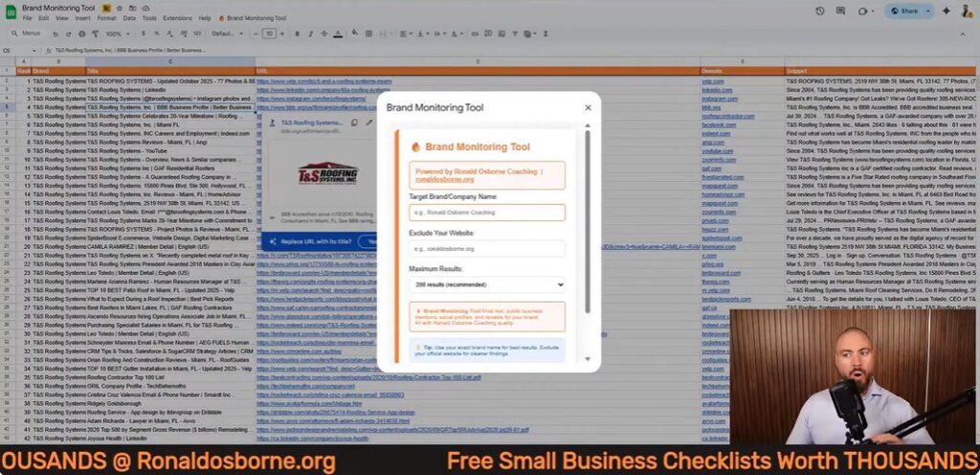Open the Brand Monitoring Tool custom menu

click(253, 18)
